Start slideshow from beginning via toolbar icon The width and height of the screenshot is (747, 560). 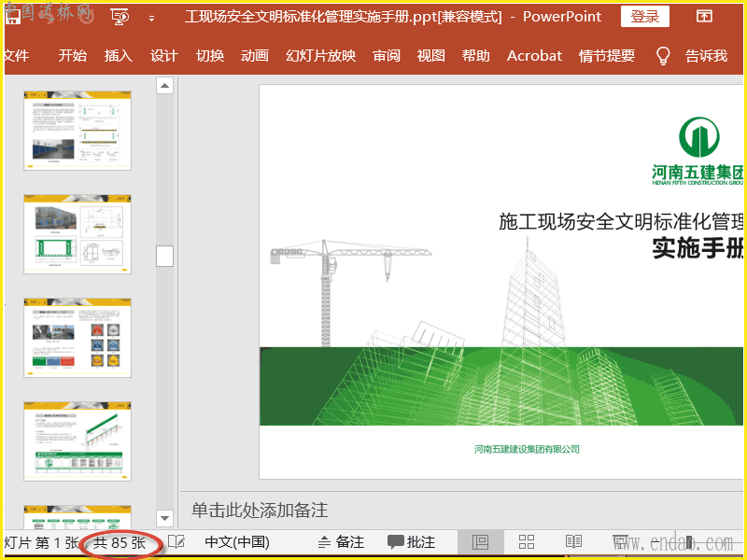[120, 17]
